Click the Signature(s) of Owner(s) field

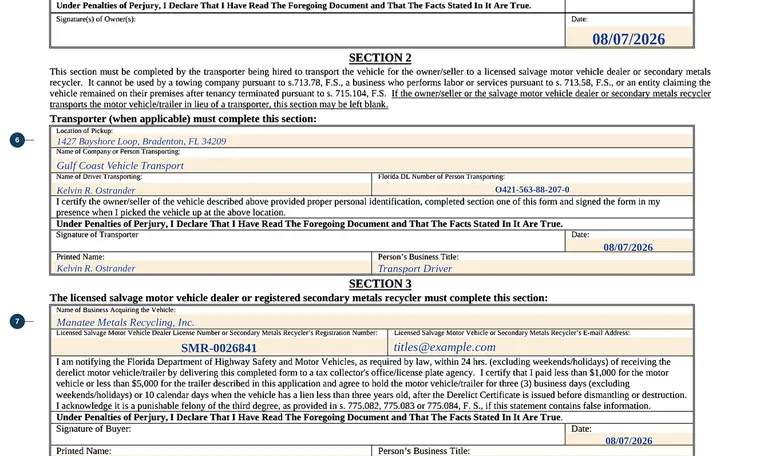(307, 31)
